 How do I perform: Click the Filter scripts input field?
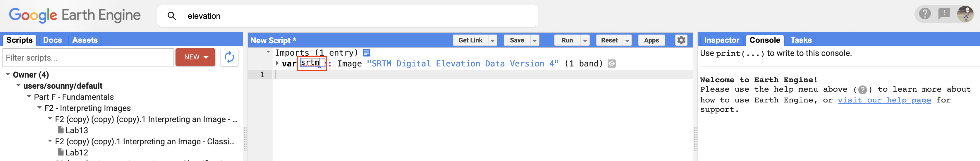click(x=88, y=57)
